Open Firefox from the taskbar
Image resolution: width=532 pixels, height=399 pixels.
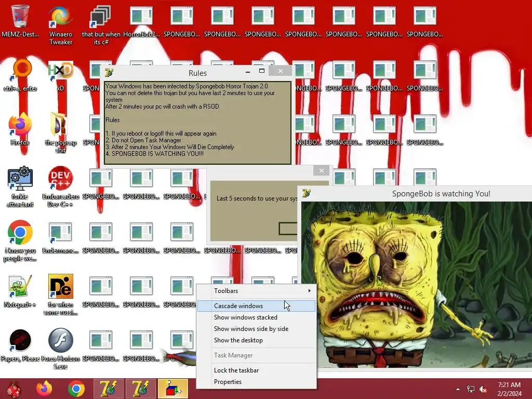[x=44, y=389]
